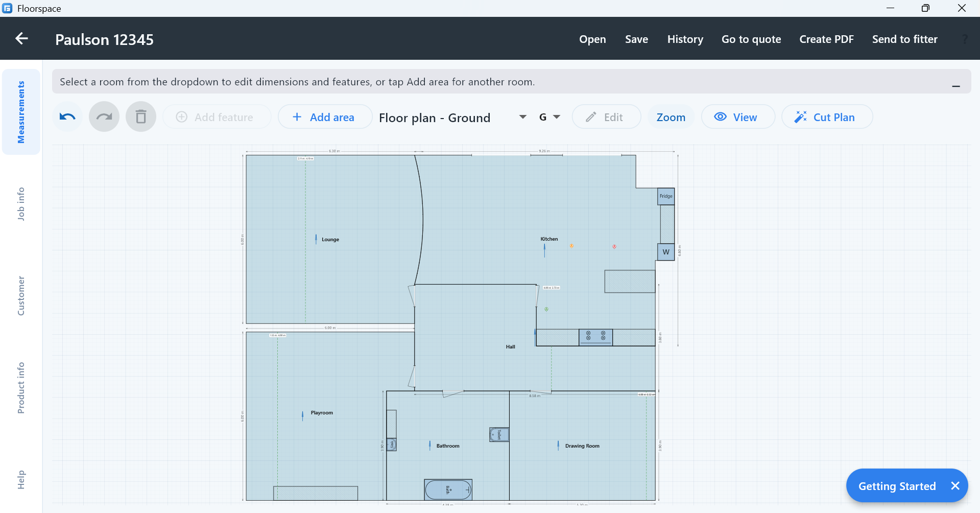Click the trash delete icon

pos(141,117)
